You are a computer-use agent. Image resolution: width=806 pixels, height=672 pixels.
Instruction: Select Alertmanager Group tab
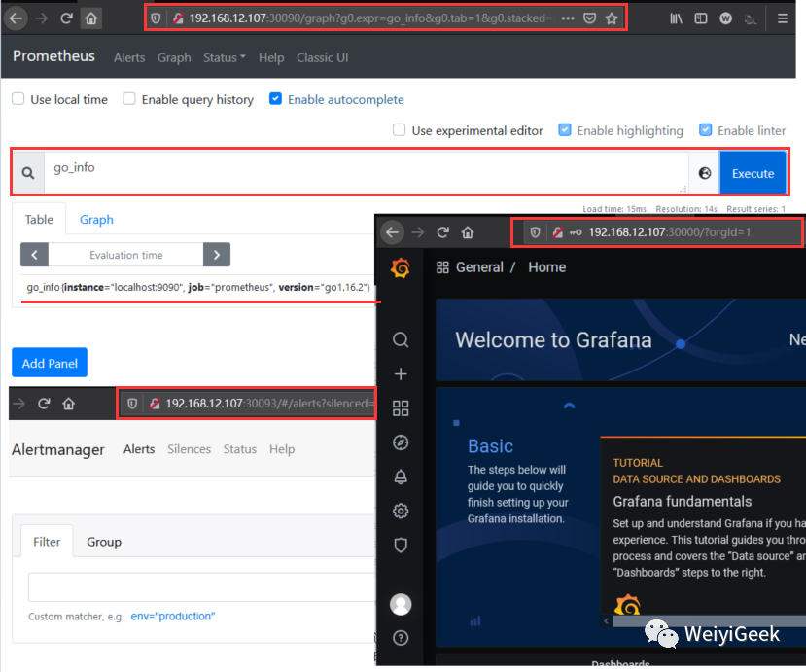coord(104,542)
